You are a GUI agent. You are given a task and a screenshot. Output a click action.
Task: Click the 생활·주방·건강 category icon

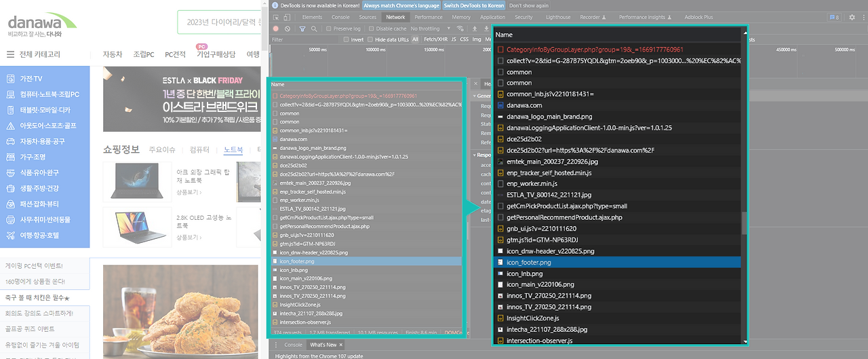[12, 188]
